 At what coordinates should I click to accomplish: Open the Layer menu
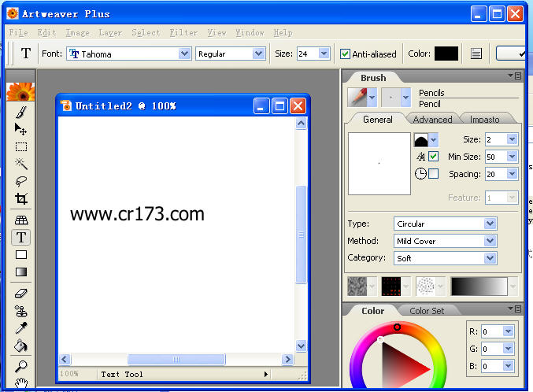pyautogui.click(x=110, y=32)
